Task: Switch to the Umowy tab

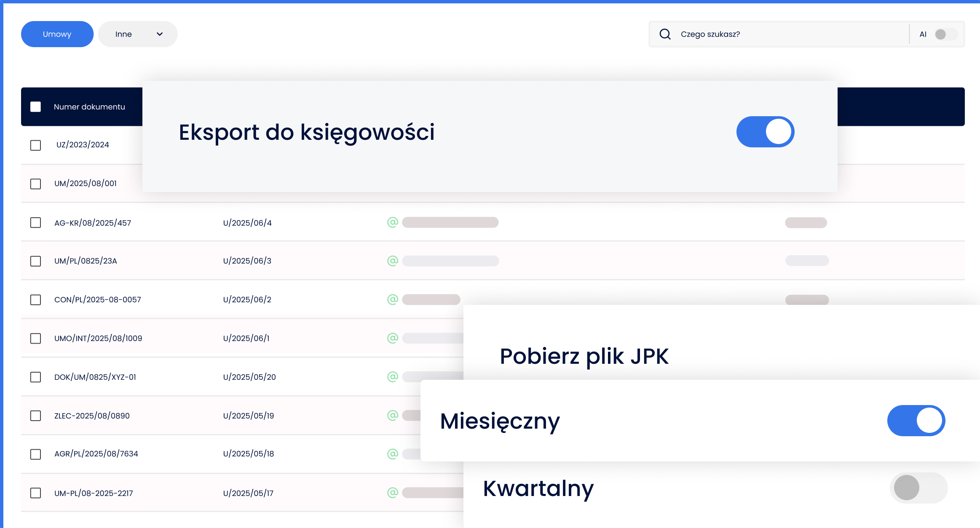Action: pyautogui.click(x=57, y=34)
